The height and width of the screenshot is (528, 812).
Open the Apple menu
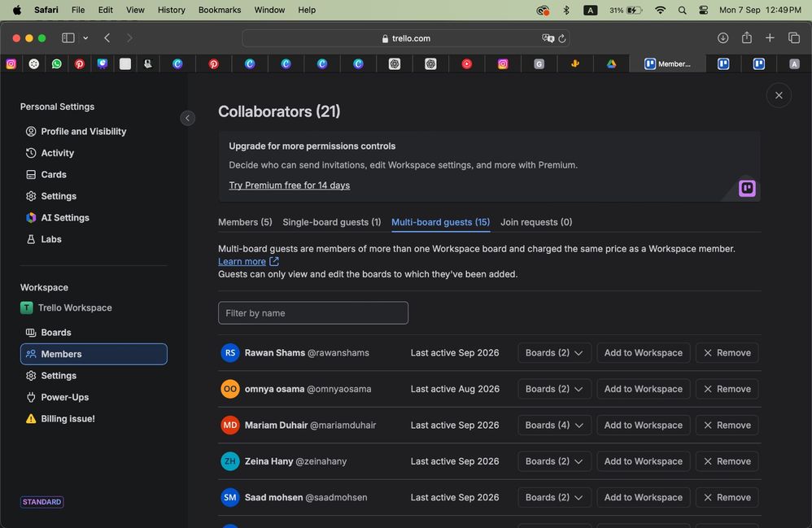pyautogui.click(x=16, y=10)
